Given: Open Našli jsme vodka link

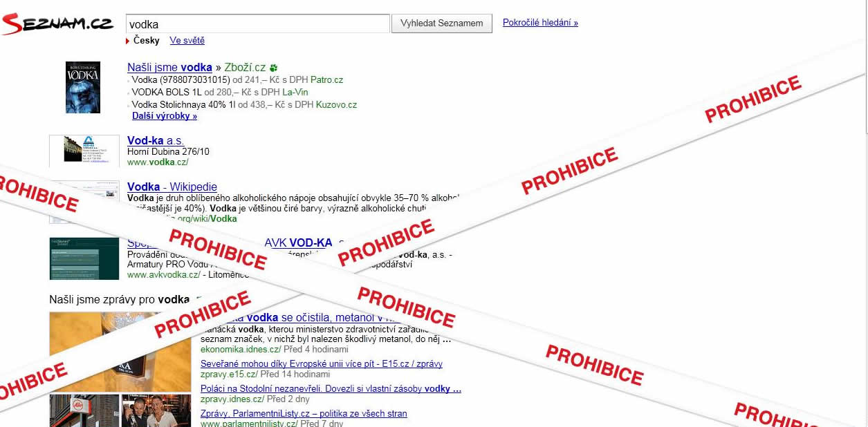Looking at the screenshot, I should point(169,68).
